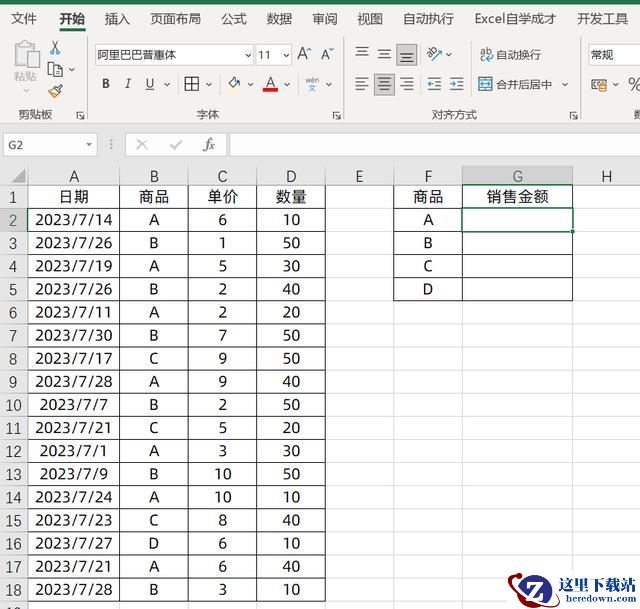Open copy options dropdown arrow
Screen dimensions: 640x609
72,69
